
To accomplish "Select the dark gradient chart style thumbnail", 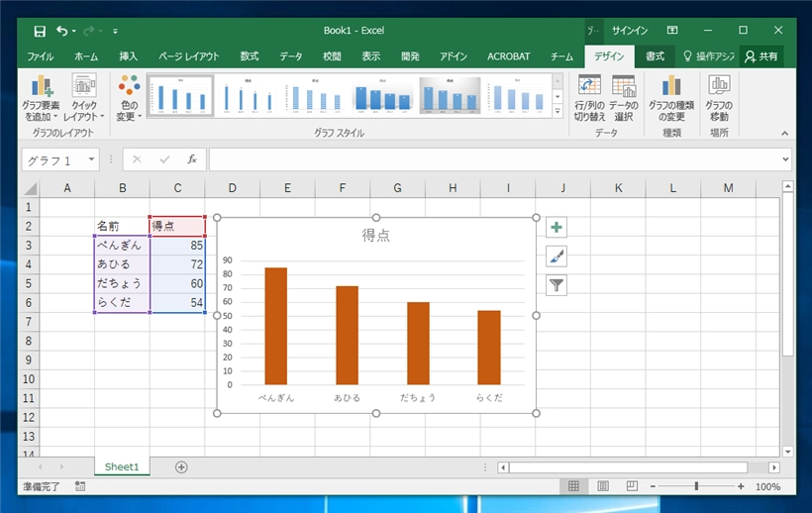I will (450, 96).
